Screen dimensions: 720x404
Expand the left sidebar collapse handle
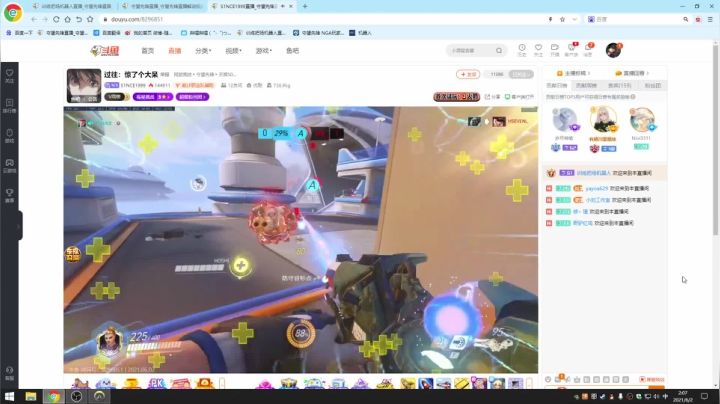(18, 225)
